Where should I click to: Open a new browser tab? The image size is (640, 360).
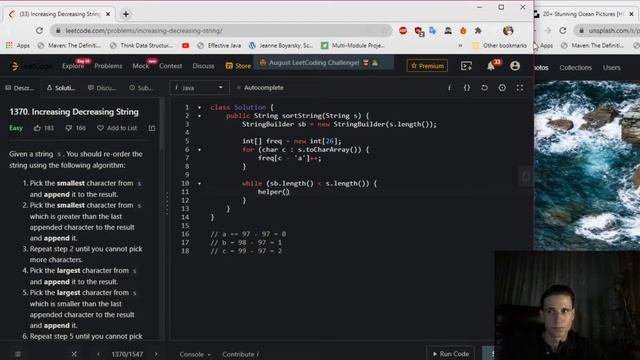point(126,14)
